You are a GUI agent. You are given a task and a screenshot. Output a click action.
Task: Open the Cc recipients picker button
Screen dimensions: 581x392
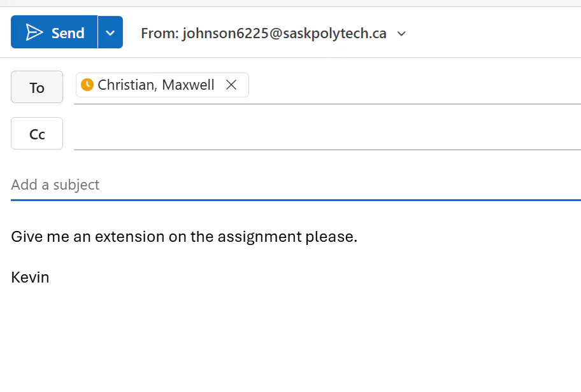click(x=37, y=133)
